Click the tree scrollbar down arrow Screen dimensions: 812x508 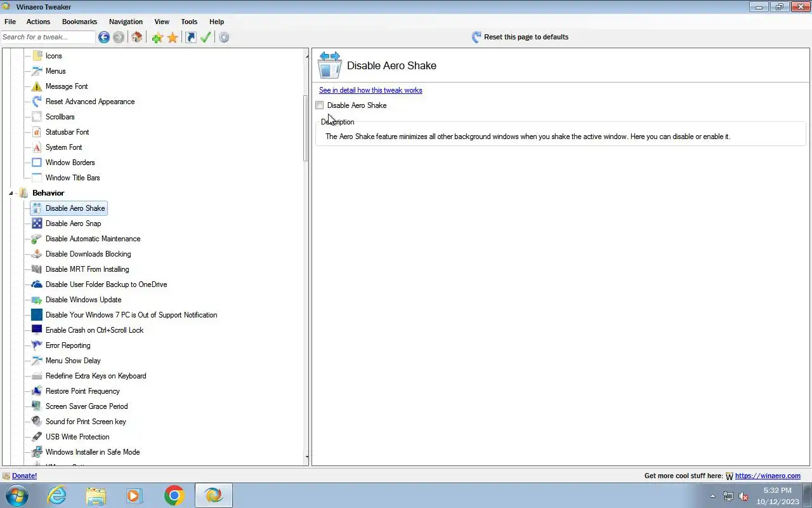click(x=307, y=457)
